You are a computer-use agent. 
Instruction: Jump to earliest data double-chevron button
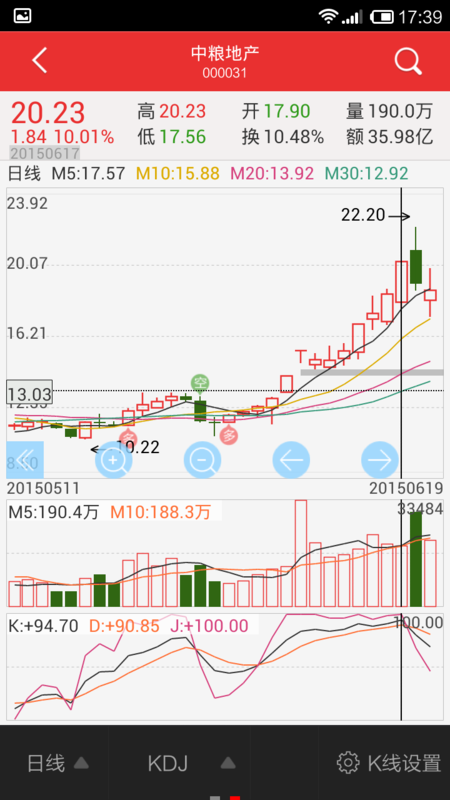coord(25,460)
